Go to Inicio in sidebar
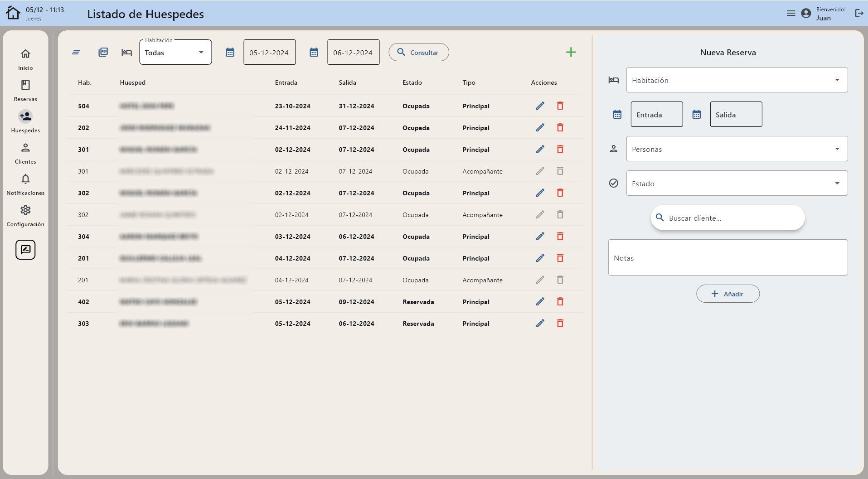The width and height of the screenshot is (868, 479). click(x=25, y=59)
